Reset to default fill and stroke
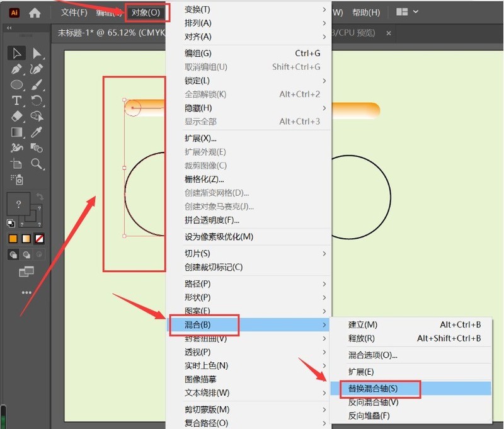 pyautogui.click(x=11, y=223)
